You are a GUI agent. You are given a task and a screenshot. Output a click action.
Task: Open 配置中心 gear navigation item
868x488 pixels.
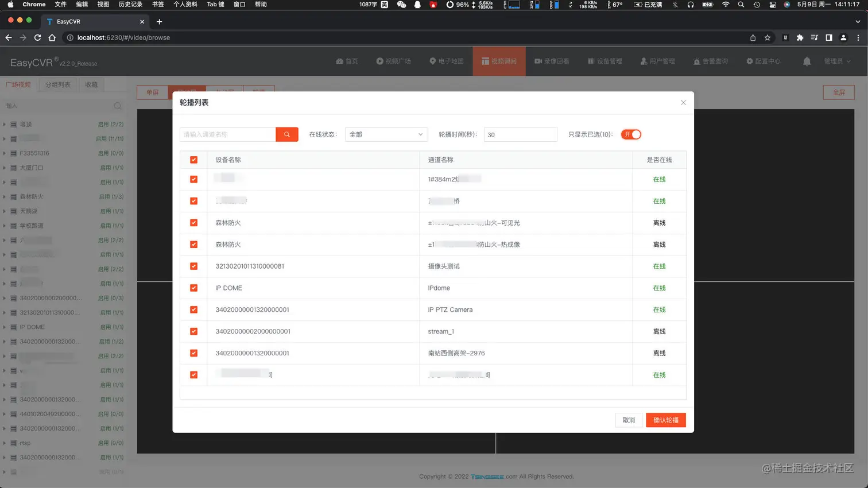[x=763, y=61]
